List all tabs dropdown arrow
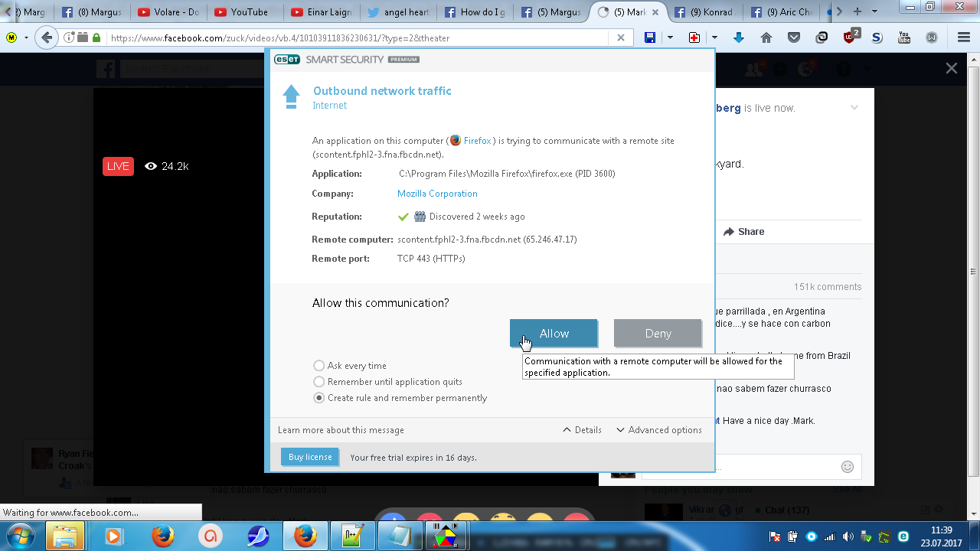Screen dimensions: 980x551 [875, 11]
